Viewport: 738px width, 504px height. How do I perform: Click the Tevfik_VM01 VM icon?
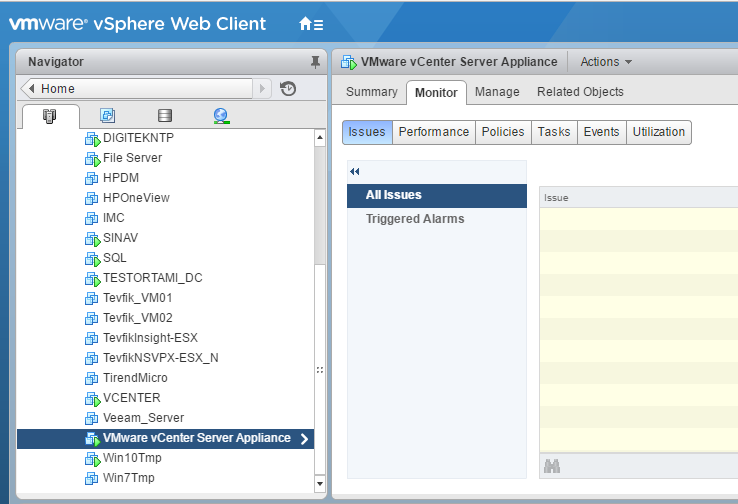click(x=91, y=299)
